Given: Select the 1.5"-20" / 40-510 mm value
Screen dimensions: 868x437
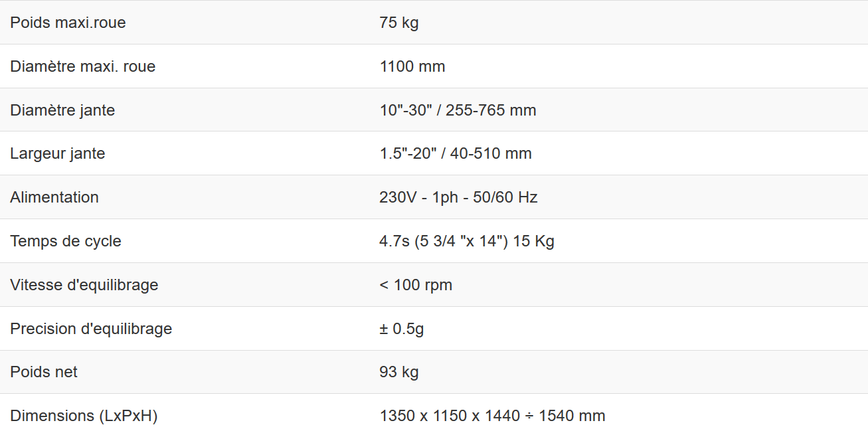Looking at the screenshot, I should click(x=455, y=153).
